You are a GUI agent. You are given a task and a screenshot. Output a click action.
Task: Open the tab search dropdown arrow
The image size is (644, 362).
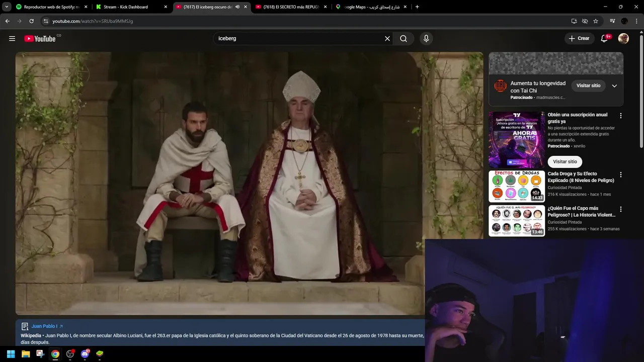click(7, 7)
